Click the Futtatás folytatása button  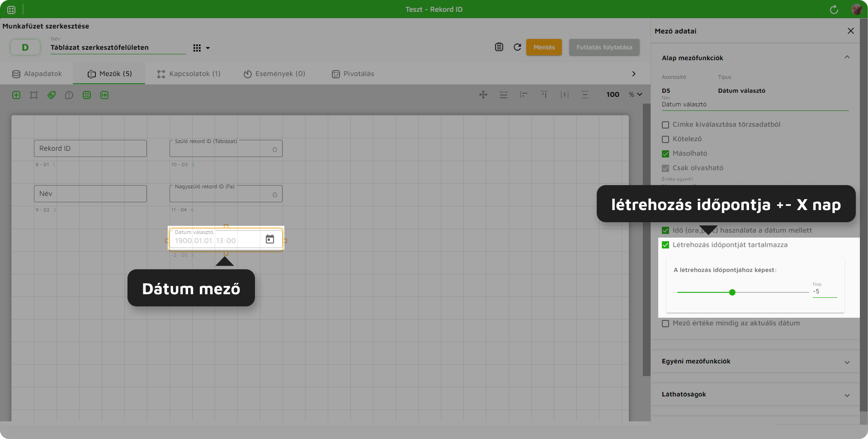pos(604,47)
